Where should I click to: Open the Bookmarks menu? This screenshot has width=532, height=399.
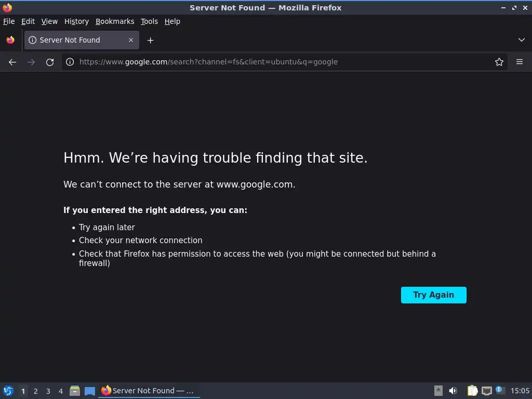115,21
